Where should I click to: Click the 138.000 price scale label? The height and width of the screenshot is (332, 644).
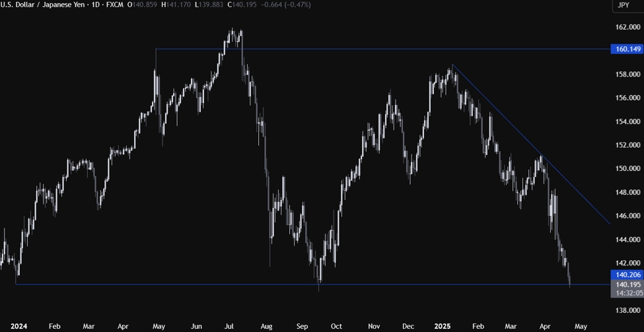coord(628,310)
